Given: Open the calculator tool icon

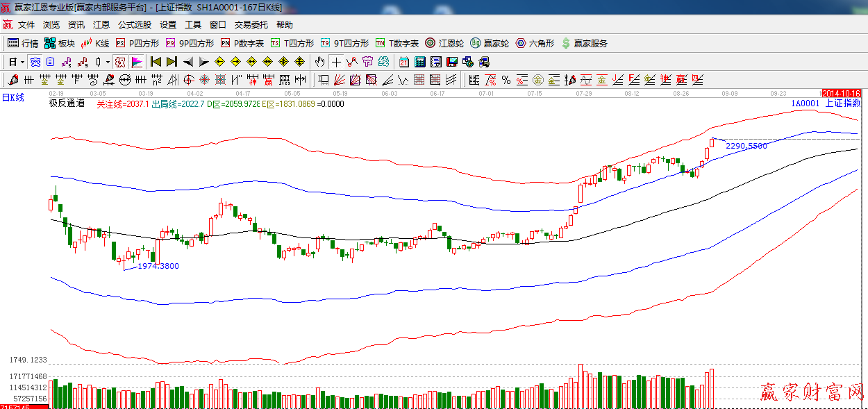Looking at the screenshot, I should [419, 62].
